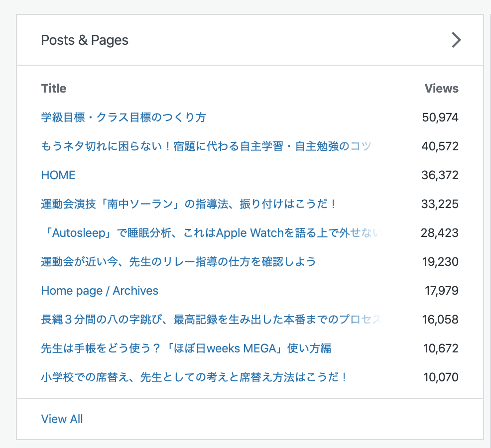Viewport: 491px width, 448px height.
Task: Open post about リレー指導の仕方
Action: click(x=178, y=262)
